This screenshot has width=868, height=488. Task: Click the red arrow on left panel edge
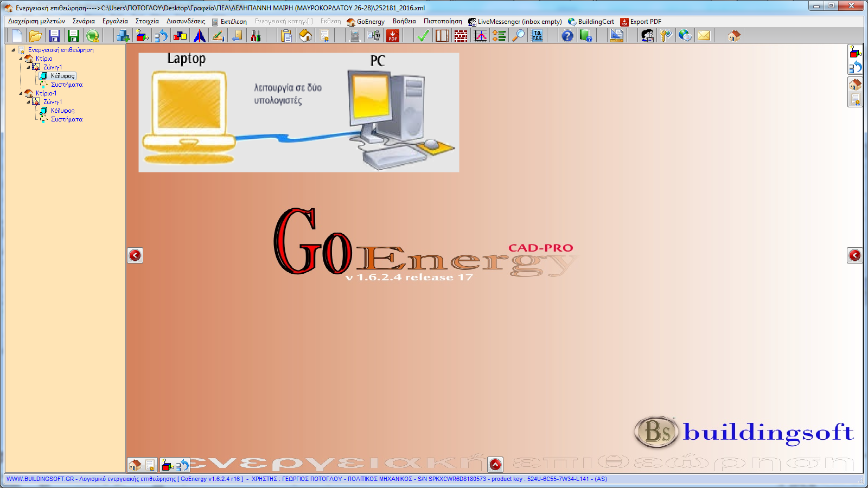point(135,255)
